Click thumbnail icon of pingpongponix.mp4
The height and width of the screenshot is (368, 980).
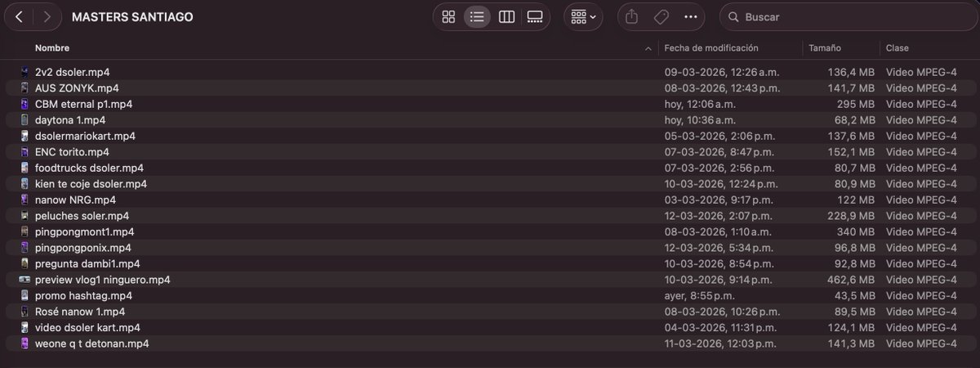[25, 248]
